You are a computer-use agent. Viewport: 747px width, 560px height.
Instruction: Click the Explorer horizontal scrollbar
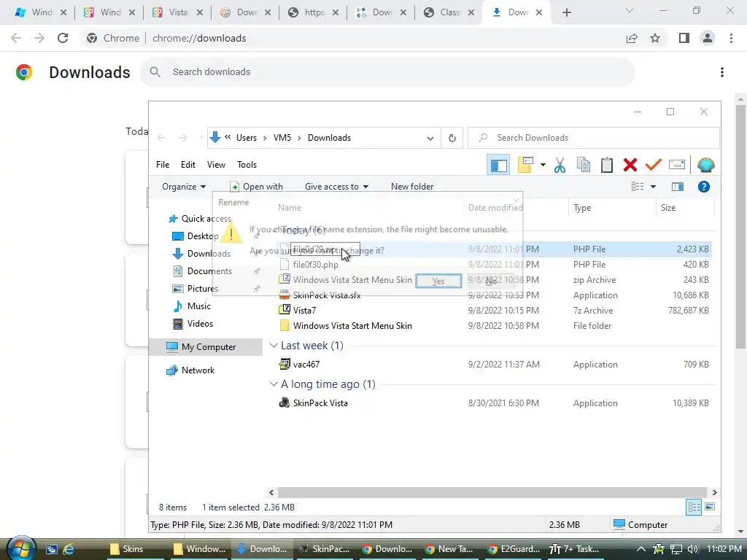pos(492,492)
